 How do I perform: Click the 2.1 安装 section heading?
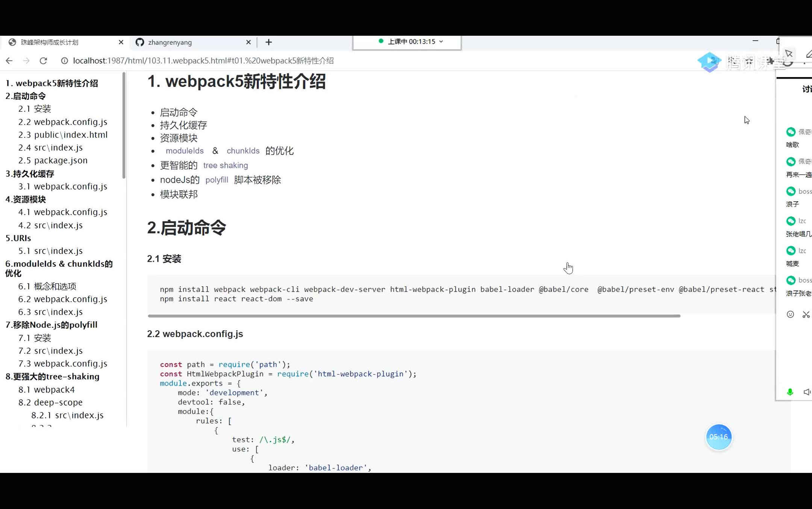(164, 259)
